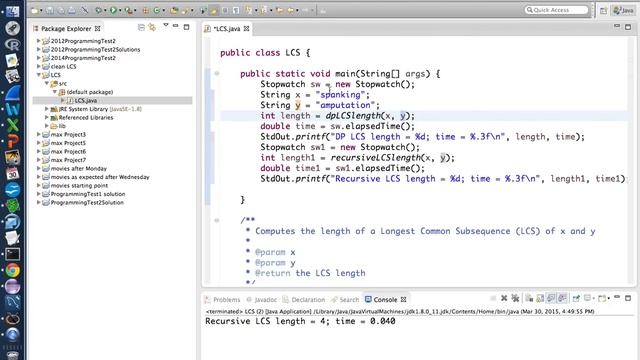Click Remove Launch (X) icon in Console

point(504,298)
